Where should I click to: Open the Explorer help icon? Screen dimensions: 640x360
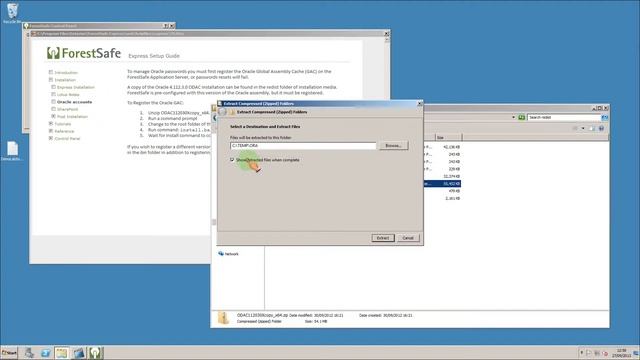point(602,129)
